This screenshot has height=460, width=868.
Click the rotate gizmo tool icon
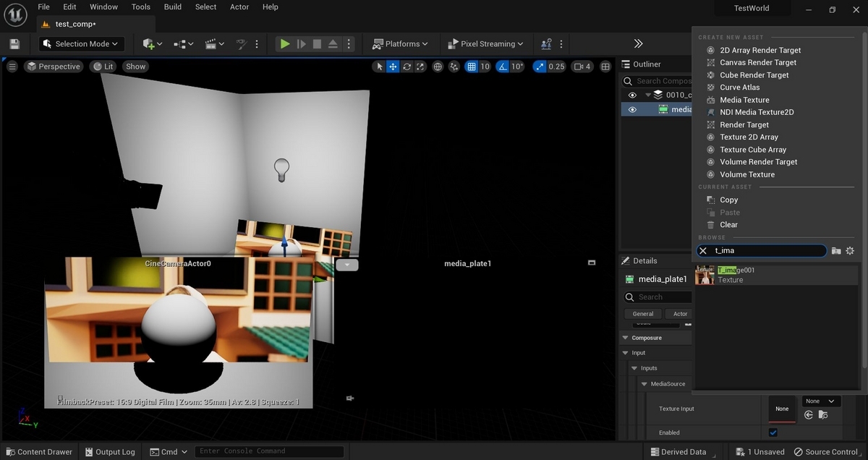coord(407,67)
